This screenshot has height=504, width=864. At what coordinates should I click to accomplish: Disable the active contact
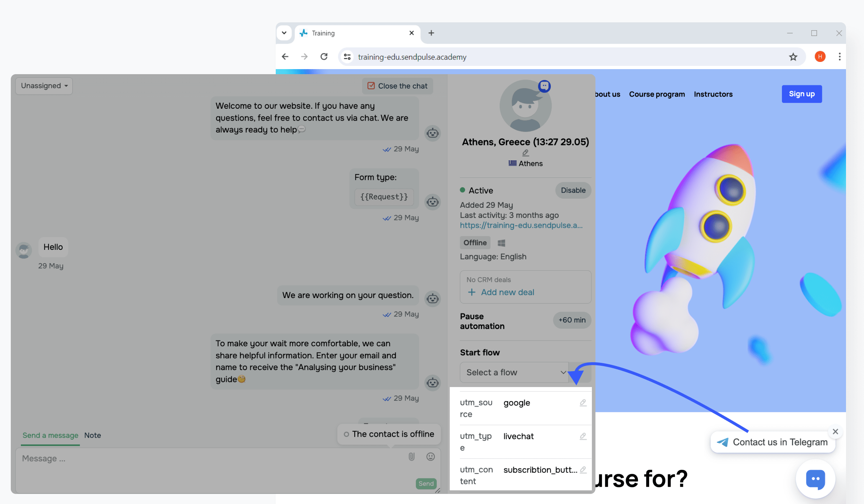click(x=573, y=190)
